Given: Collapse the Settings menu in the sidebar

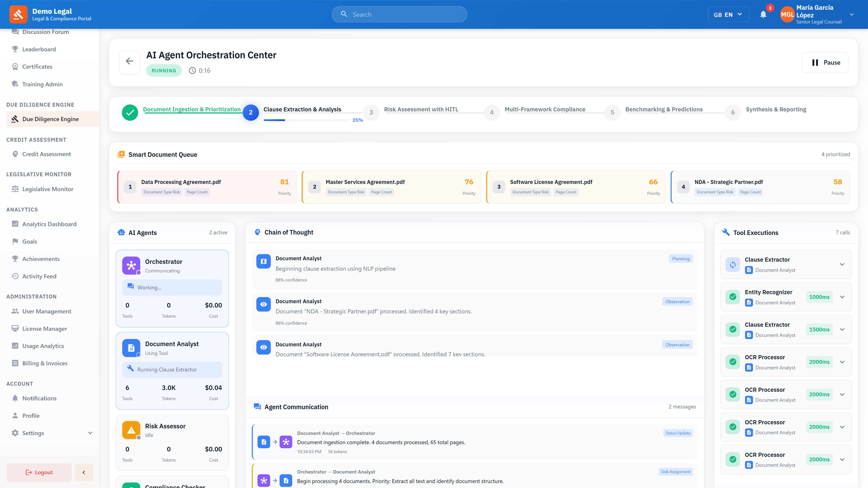Looking at the screenshot, I should pos(90,433).
